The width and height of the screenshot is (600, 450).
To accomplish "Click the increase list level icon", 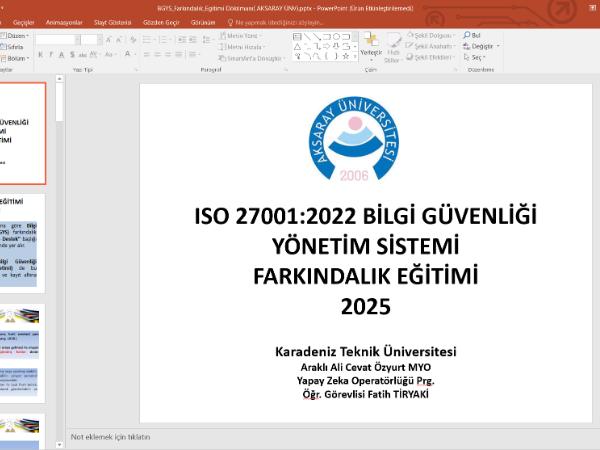I will (192, 39).
